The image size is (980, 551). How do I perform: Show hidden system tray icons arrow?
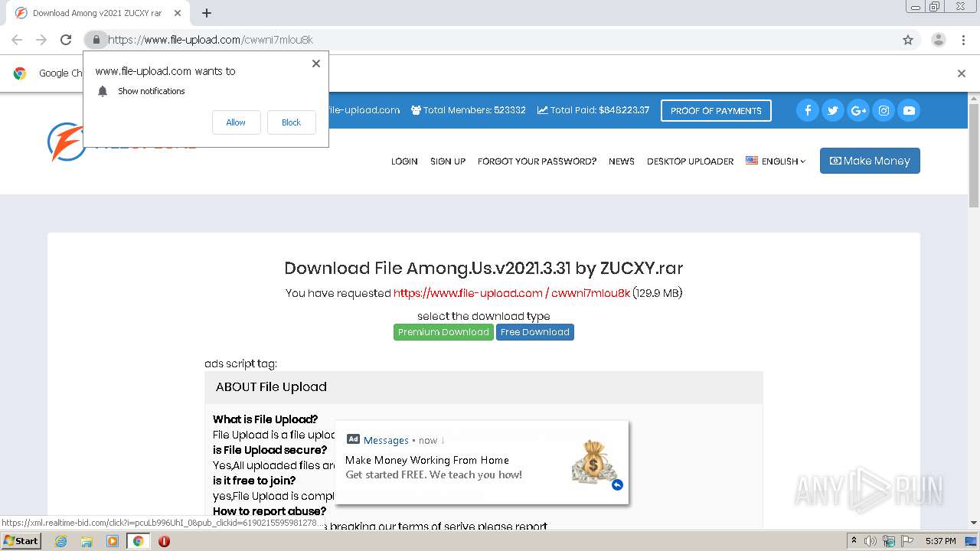pos(854,540)
